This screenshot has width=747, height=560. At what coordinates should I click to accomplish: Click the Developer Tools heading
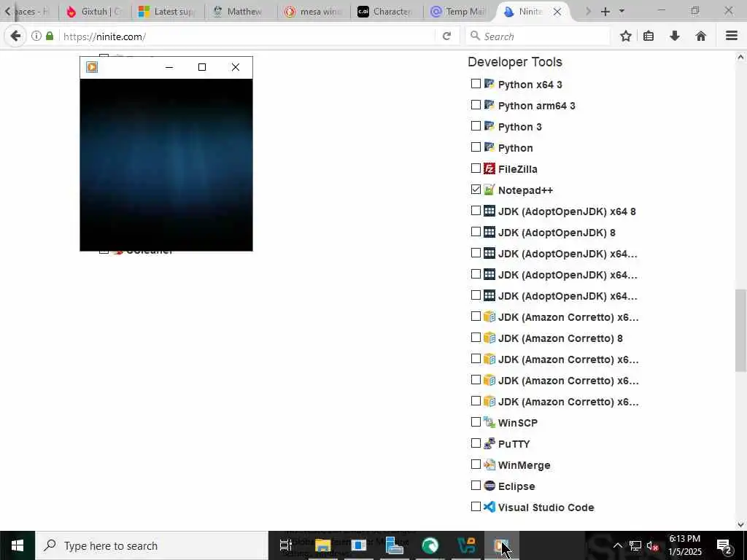pos(515,62)
